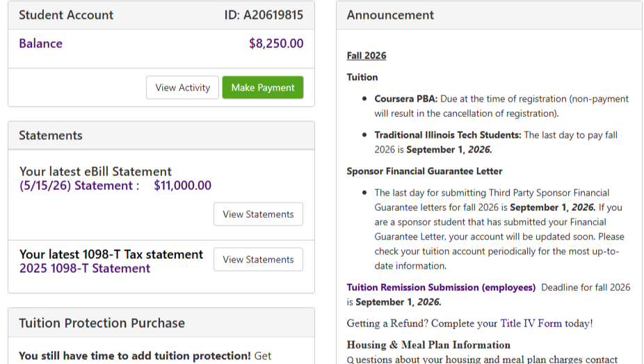Open View Activity for the student account
Screen dimensions: 644x364
click(182, 88)
